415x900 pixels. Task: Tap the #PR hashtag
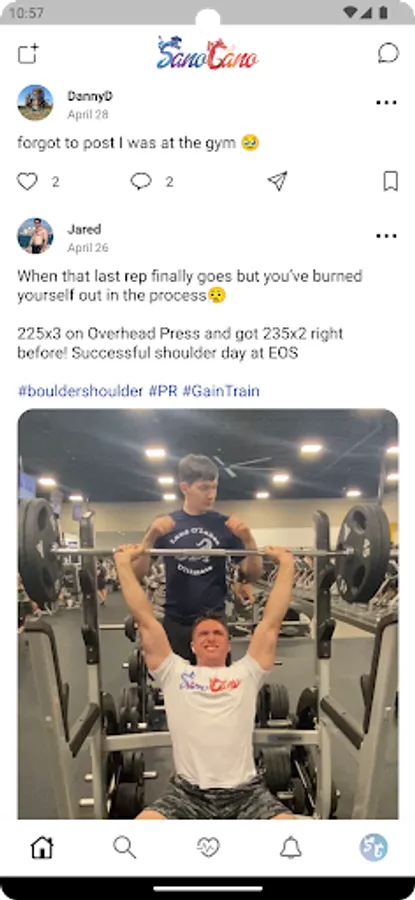pos(162,391)
